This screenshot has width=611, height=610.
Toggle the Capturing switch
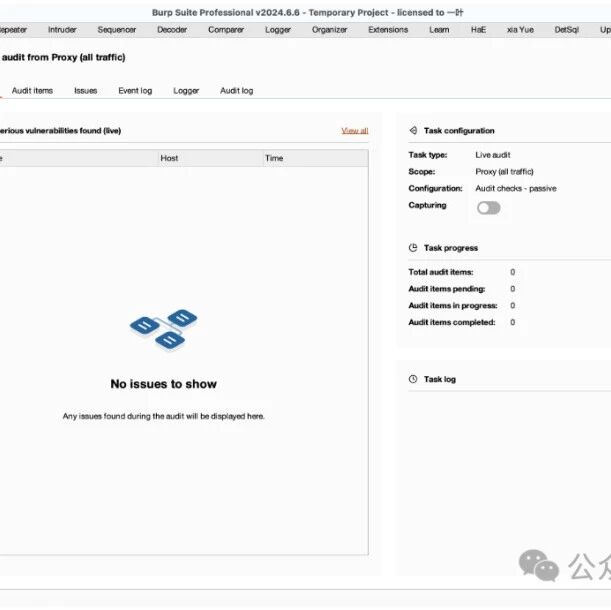488,208
